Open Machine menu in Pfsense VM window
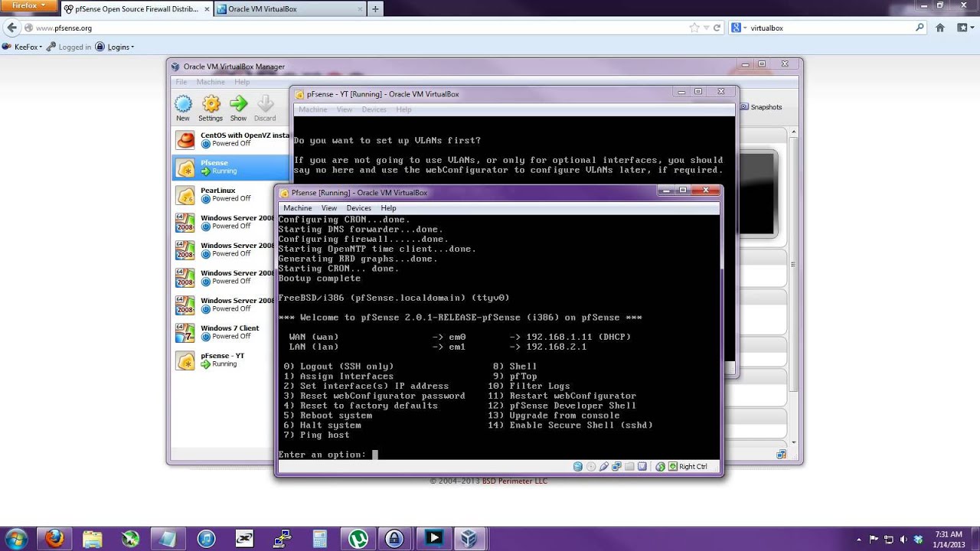The height and width of the screenshot is (551, 980). 298,208
